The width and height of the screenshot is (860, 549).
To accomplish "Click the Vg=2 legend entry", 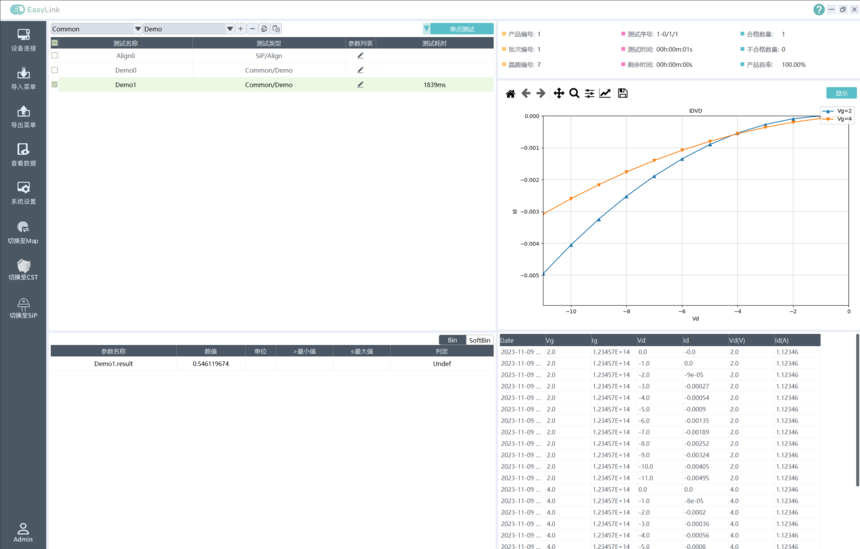I will [x=837, y=111].
